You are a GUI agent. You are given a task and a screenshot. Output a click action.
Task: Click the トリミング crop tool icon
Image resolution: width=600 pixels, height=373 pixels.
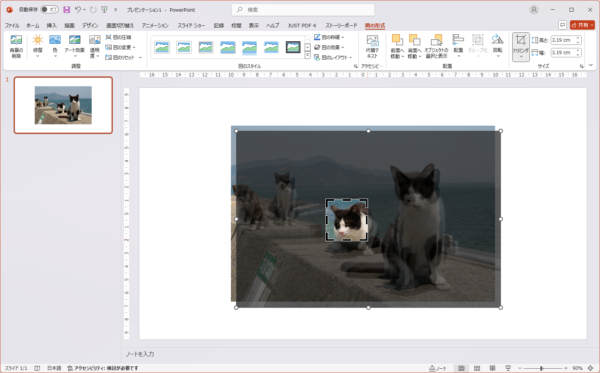pyautogui.click(x=520, y=40)
